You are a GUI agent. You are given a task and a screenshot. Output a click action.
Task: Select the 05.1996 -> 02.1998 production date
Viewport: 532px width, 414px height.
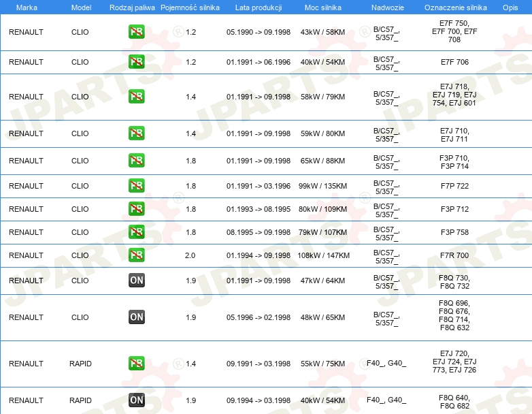click(x=259, y=317)
